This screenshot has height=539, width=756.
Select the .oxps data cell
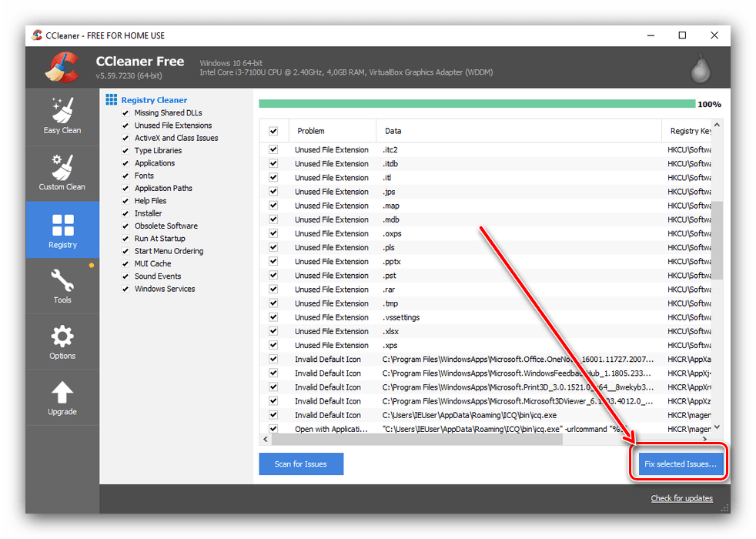[x=392, y=233]
